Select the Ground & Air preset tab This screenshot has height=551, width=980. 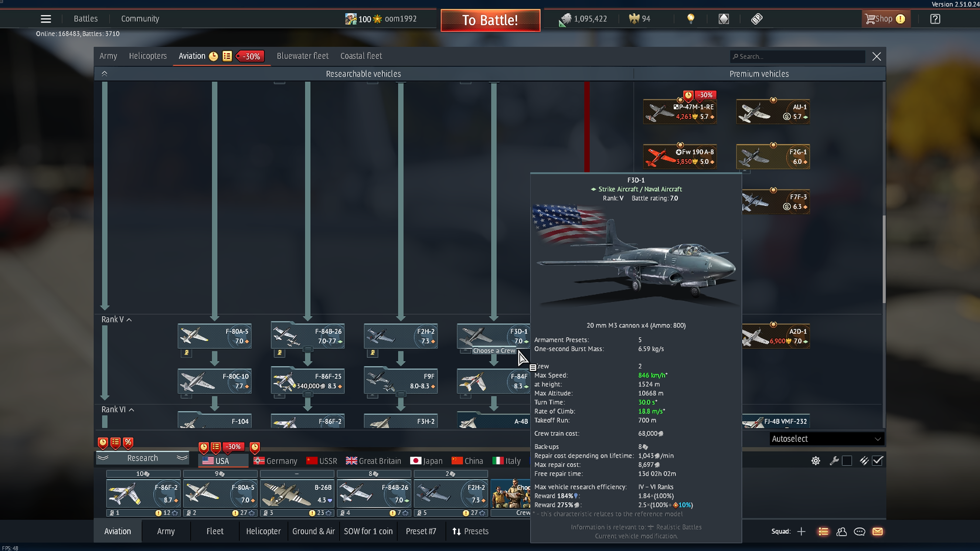[313, 532]
